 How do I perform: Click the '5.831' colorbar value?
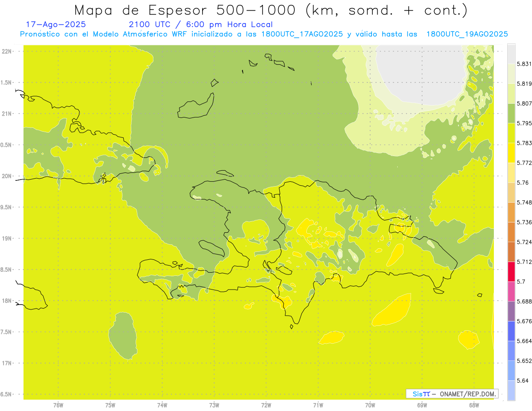click(524, 64)
